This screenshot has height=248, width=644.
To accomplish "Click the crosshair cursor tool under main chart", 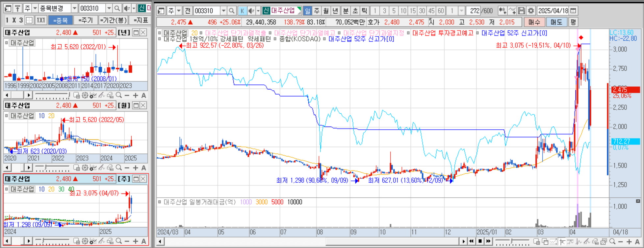I will (562, 241).
